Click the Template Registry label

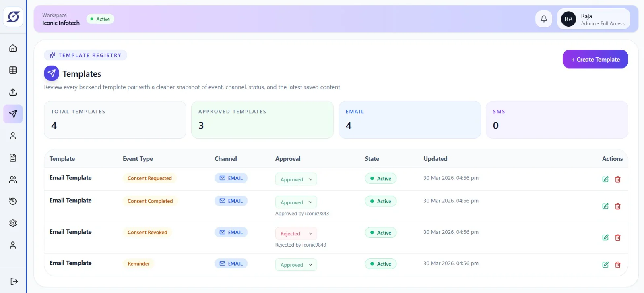point(85,55)
